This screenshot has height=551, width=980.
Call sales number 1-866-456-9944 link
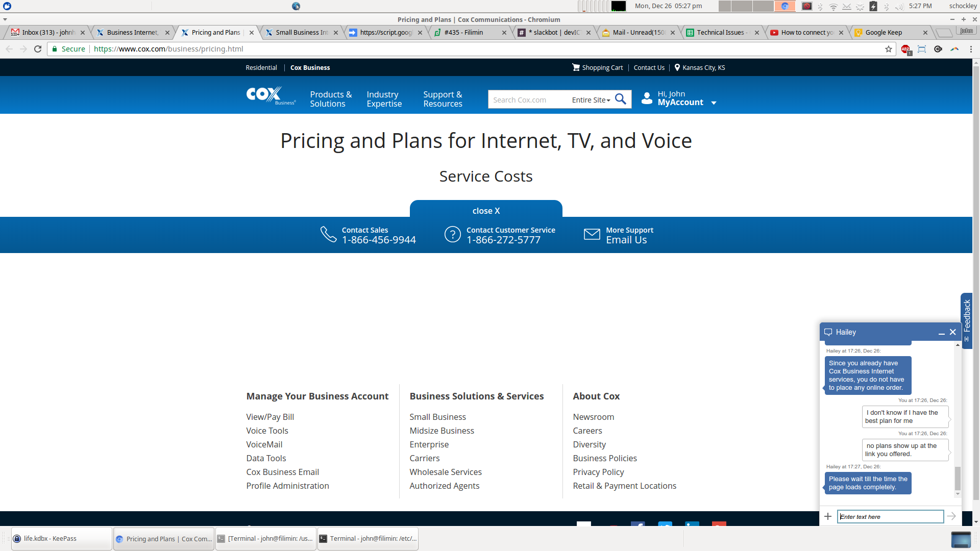(379, 240)
